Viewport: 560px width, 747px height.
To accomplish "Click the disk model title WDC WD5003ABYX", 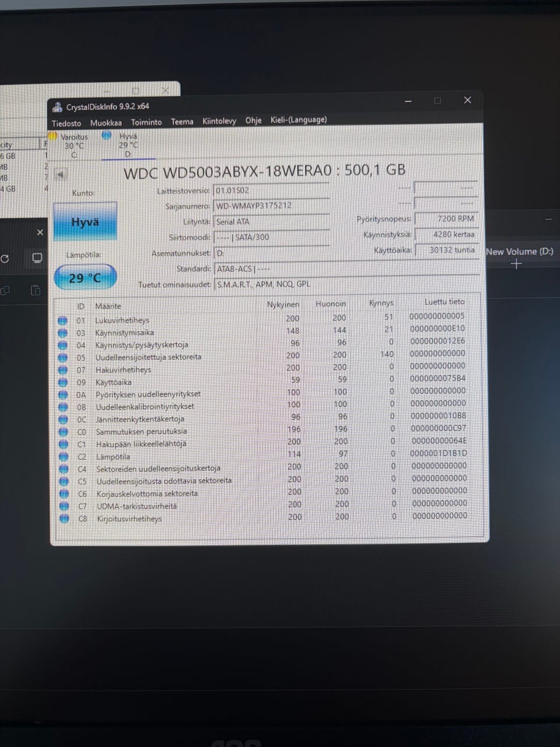I will pos(264,171).
